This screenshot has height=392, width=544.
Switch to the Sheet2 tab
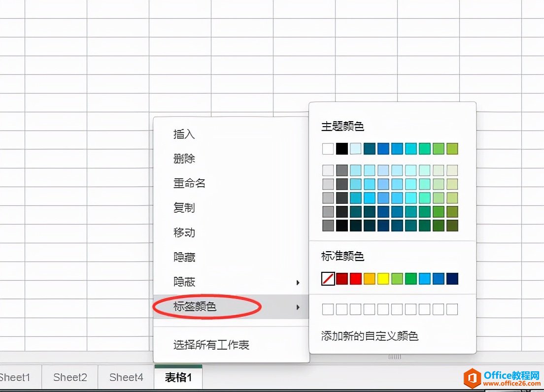coord(69,377)
